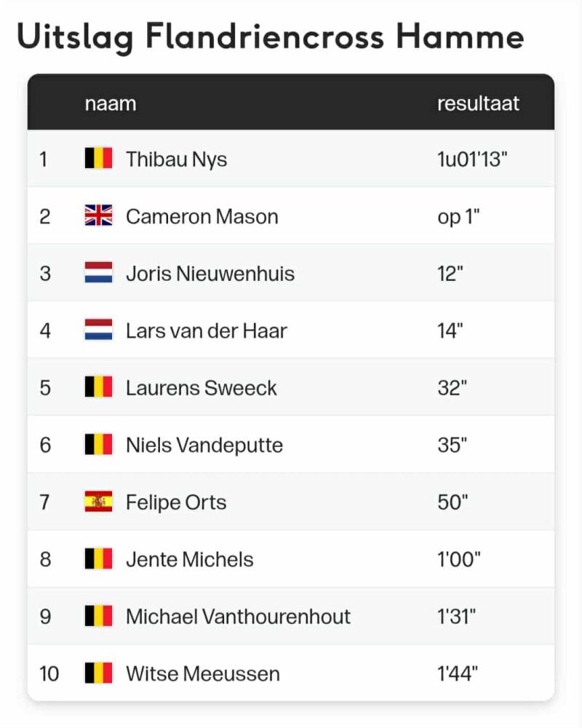Click the Belgian flag next to Niels Vandeputte
This screenshot has height=728, width=582.
(98, 445)
